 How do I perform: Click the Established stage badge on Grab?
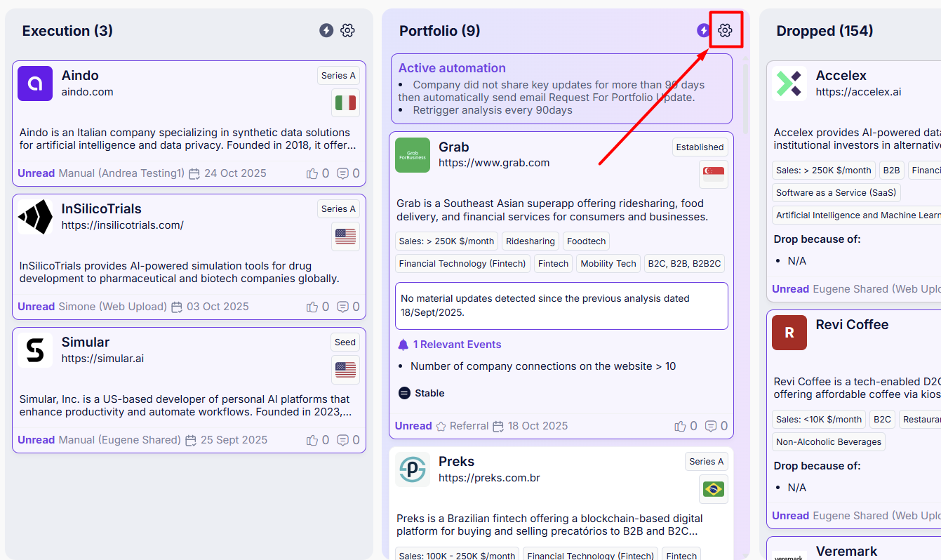click(700, 147)
